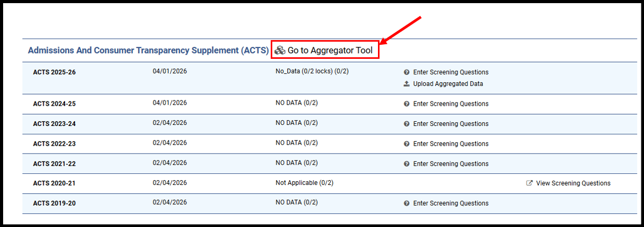Click question mark icon for ACTS 2025-26

[x=407, y=72]
